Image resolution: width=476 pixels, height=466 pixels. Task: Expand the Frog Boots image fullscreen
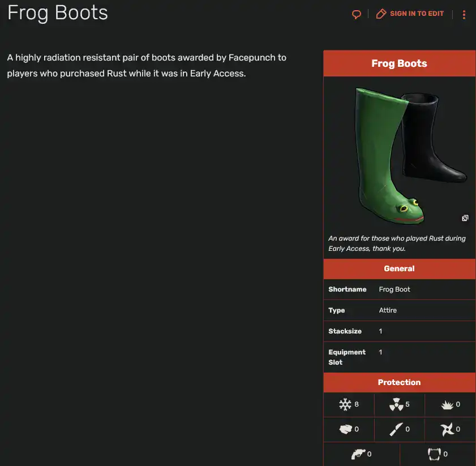point(464,218)
